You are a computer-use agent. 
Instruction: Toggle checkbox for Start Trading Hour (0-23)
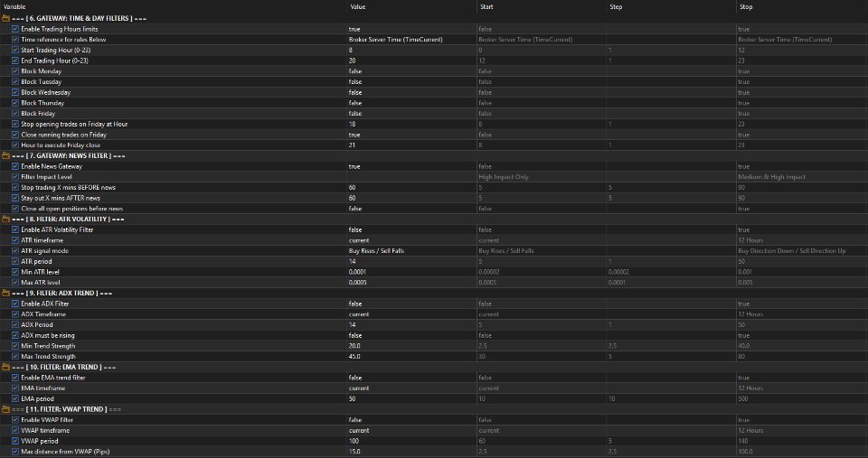[15, 51]
